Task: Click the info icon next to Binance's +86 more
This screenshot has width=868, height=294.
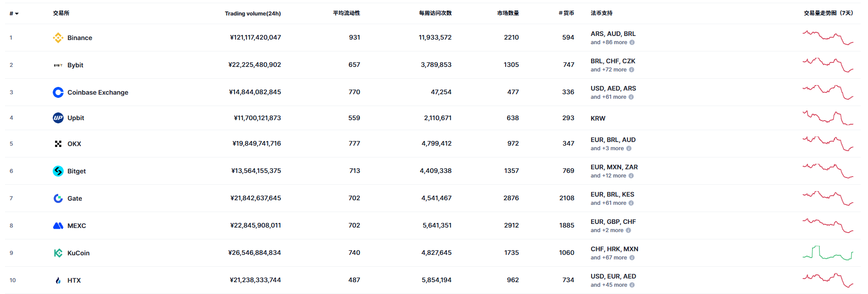Action: (632, 42)
